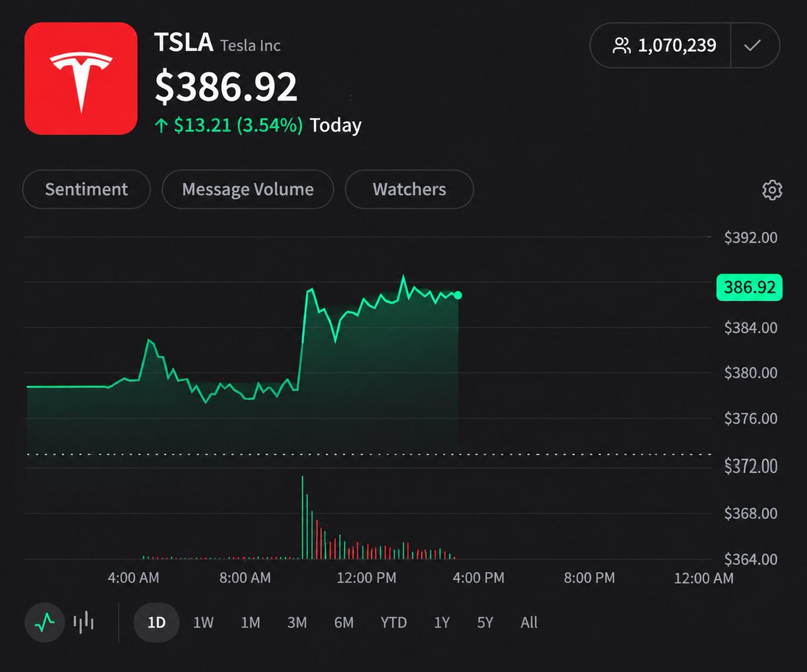The height and width of the screenshot is (672, 807).
Task: Select the 1D time range
Action: (156, 623)
